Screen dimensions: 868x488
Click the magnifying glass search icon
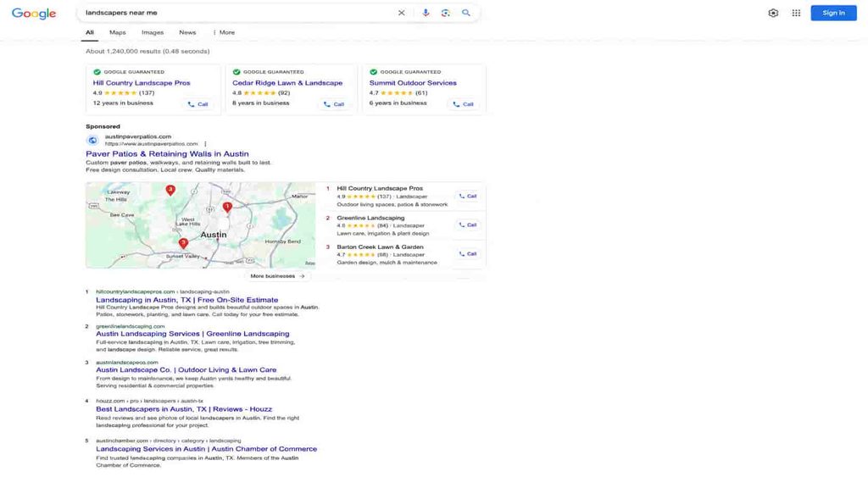click(x=466, y=13)
